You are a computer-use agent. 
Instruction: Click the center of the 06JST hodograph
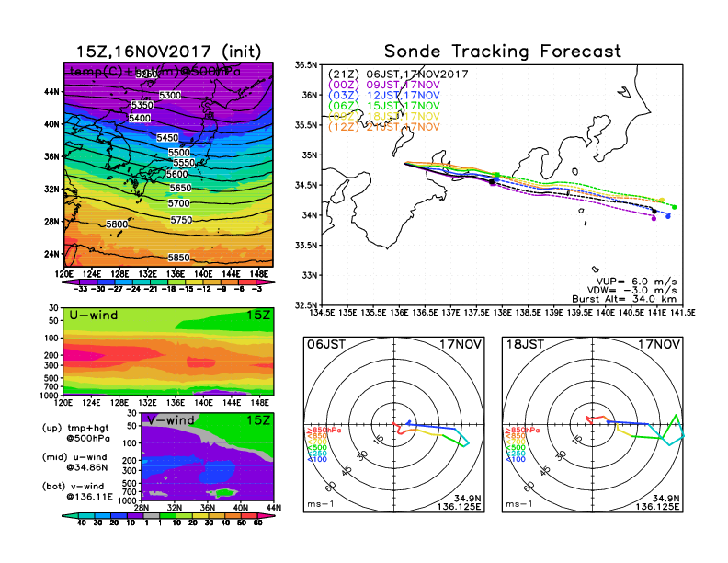395,425
